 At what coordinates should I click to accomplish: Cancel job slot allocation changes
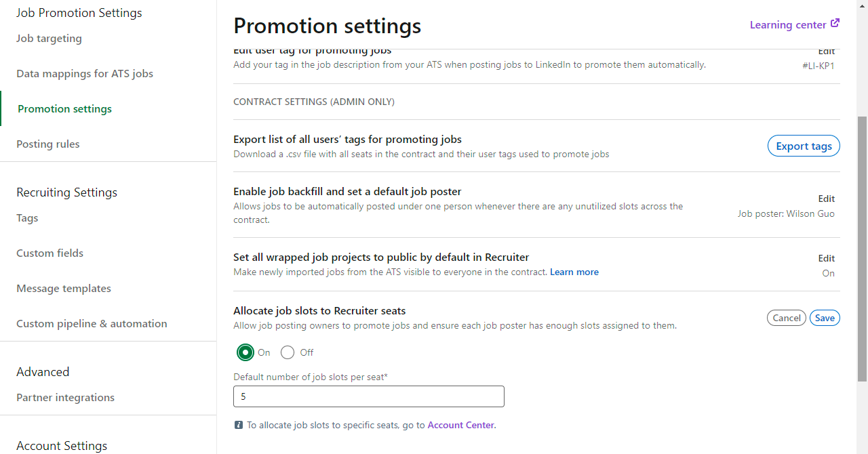(x=787, y=318)
